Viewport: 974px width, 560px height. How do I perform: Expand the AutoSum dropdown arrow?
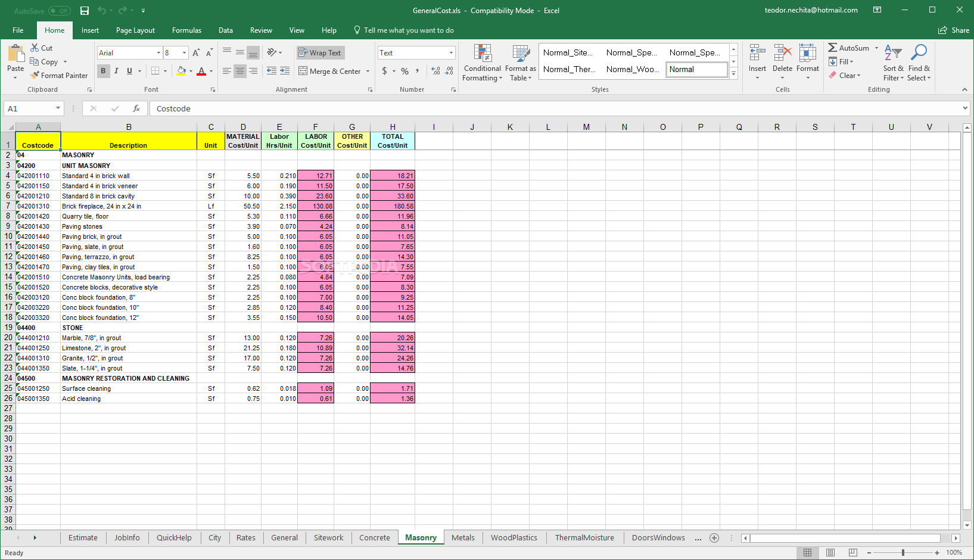pos(876,48)
